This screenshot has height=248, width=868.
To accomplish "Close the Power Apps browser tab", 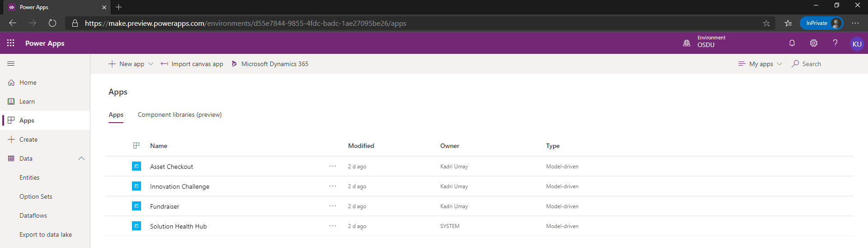I will tap(104, 7).
